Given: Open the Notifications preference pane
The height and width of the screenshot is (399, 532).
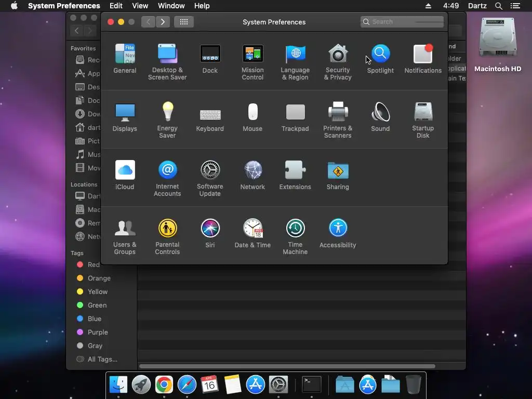Looking at the screenshot, I should (x=423, y=59).
